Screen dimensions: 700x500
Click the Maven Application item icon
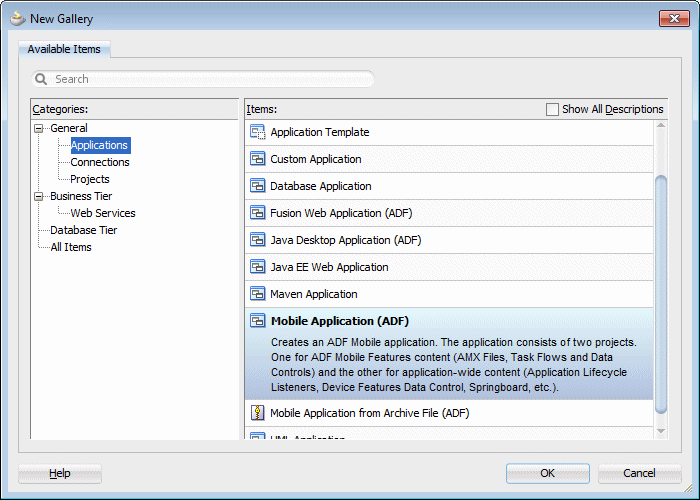(x=257, y=294)
